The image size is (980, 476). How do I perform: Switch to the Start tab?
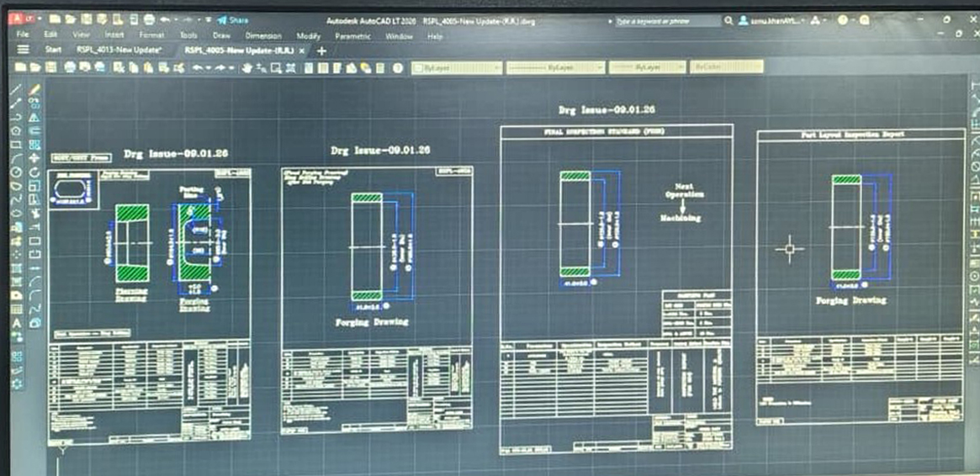[53, 50]
